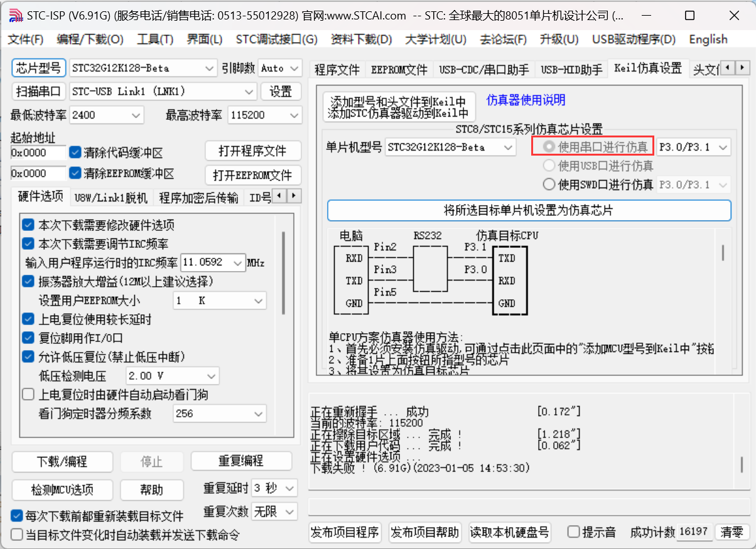Toggle 振荡器放大增益 checkbox
Image resolution: width=756 pixels, height=549 pixels.
(28, 281)
